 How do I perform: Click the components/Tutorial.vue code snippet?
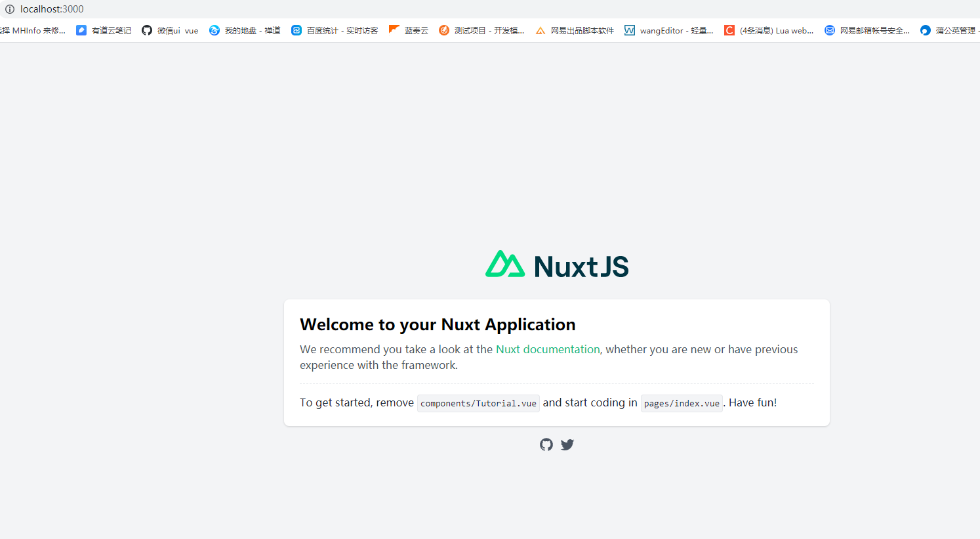pyautogui.click(x=478, y=403)
